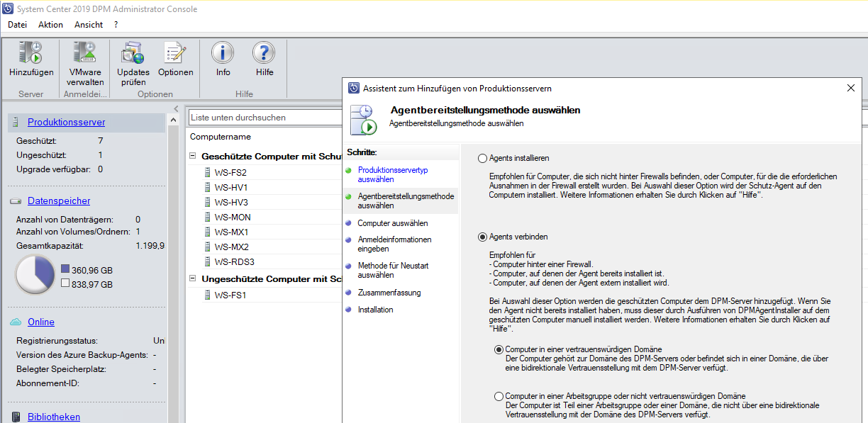Viewport: 868px width, 423px height.
Task: Click the Computername column header
Action: pos(221,137)
